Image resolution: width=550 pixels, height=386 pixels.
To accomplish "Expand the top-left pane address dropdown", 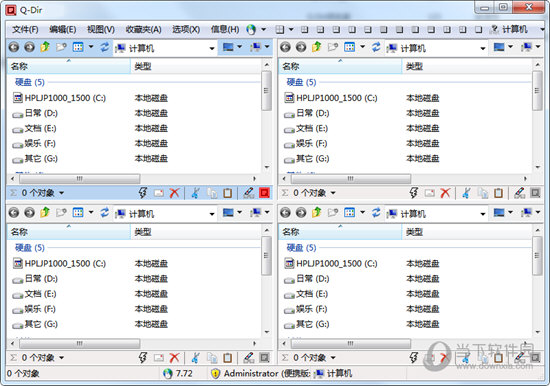I will pos(212,48).
